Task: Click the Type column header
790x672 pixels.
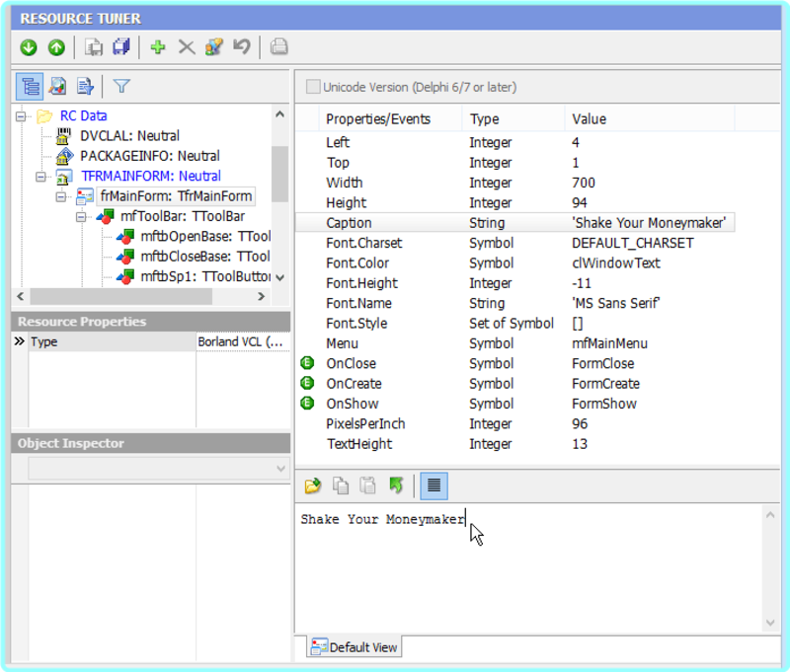Action: pyautogui.click(x=513, y=118)
